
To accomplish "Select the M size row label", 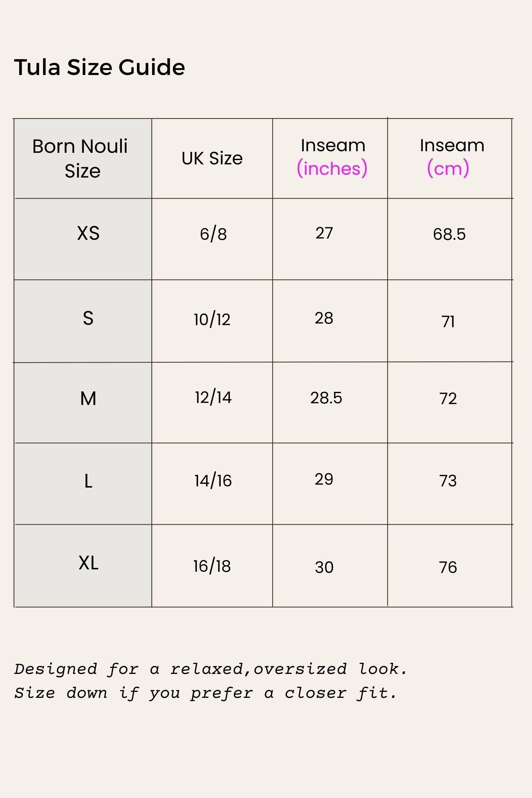I will click(88, 399).
